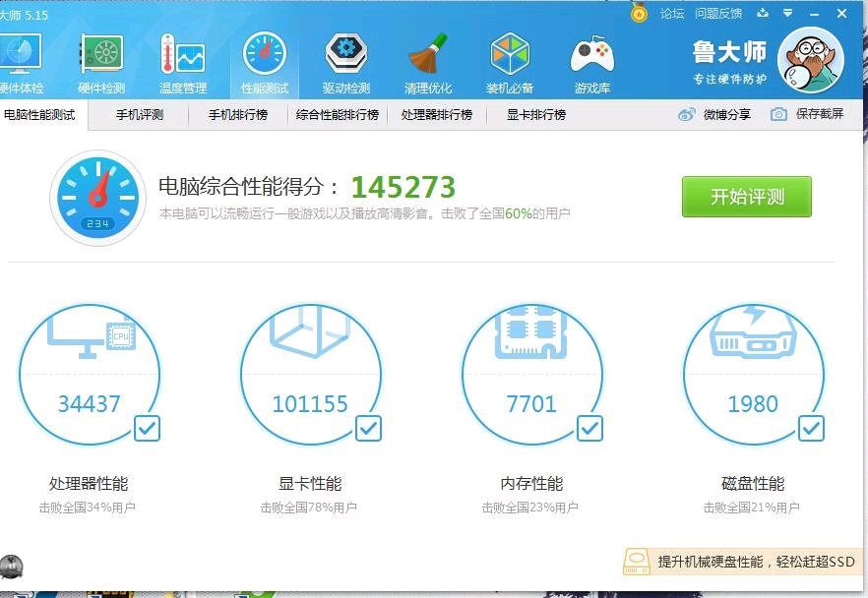Open the 提升机械硬盘性能 banner
The image size is (868, 598).
[743, 562]
